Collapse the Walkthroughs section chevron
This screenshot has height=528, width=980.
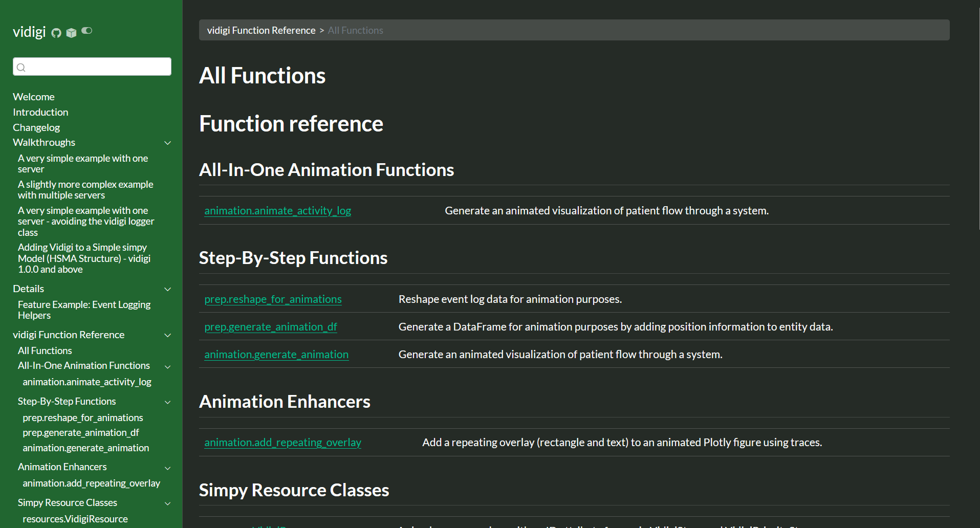(x=167, y=143)
